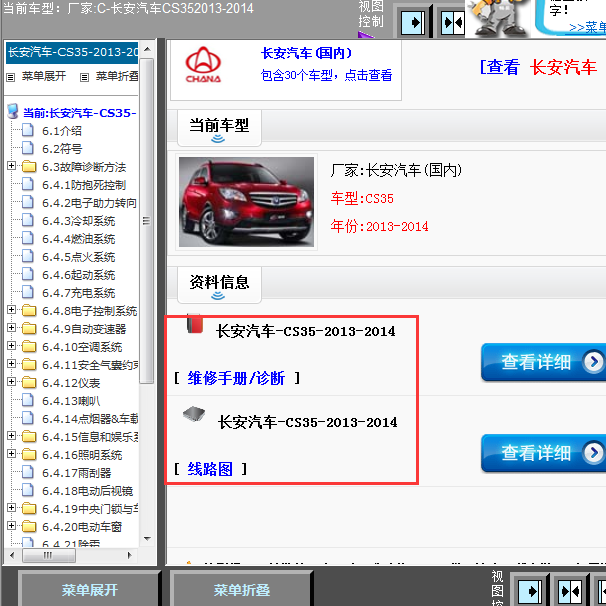Select 6.4.5点火系统 tree item

pos(78,257)
